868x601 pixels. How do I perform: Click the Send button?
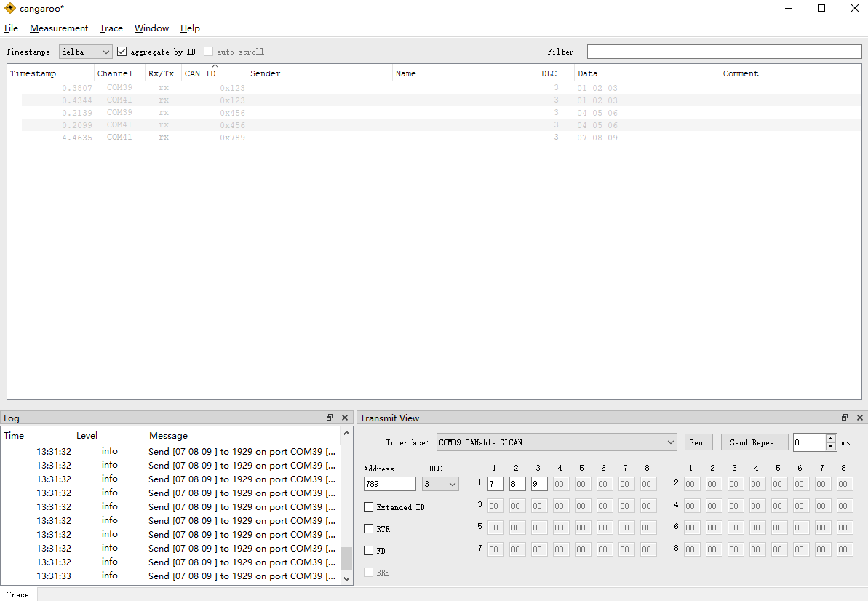(698, 442)
